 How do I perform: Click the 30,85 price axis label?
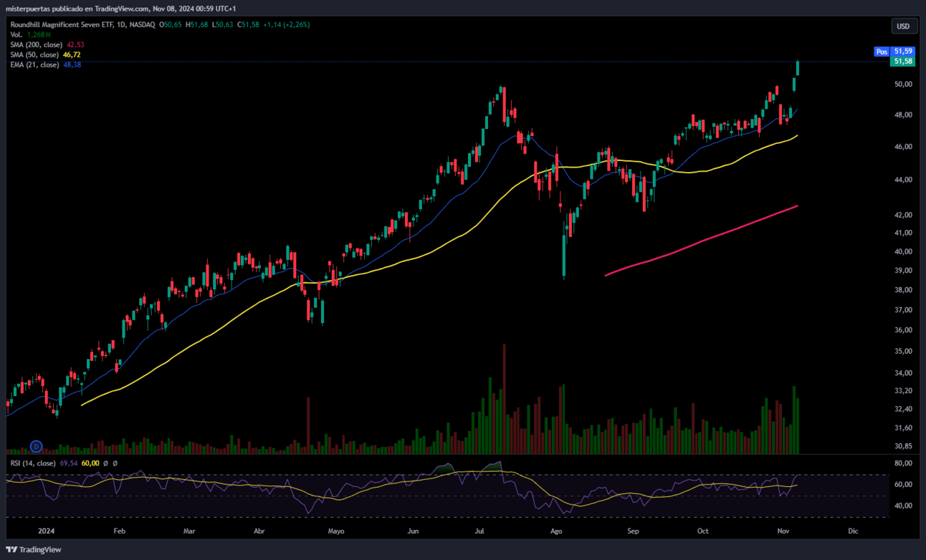click(903, 446)
